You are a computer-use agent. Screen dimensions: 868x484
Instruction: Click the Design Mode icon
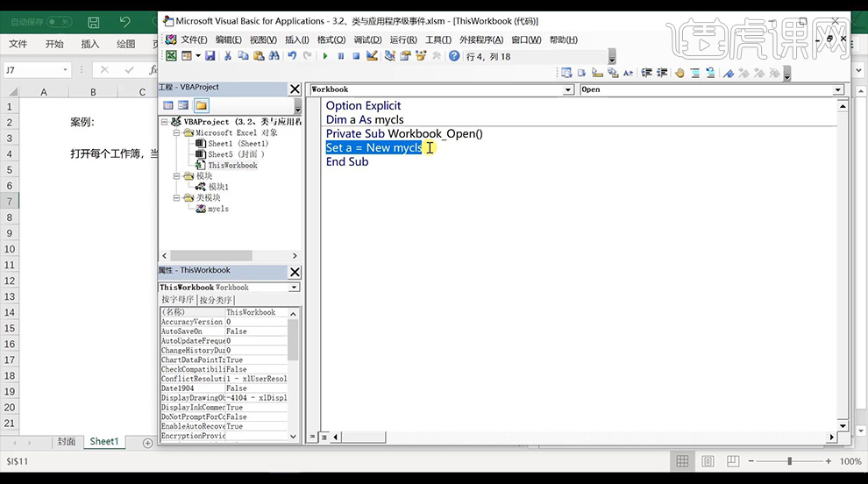[x=372, y=56]
